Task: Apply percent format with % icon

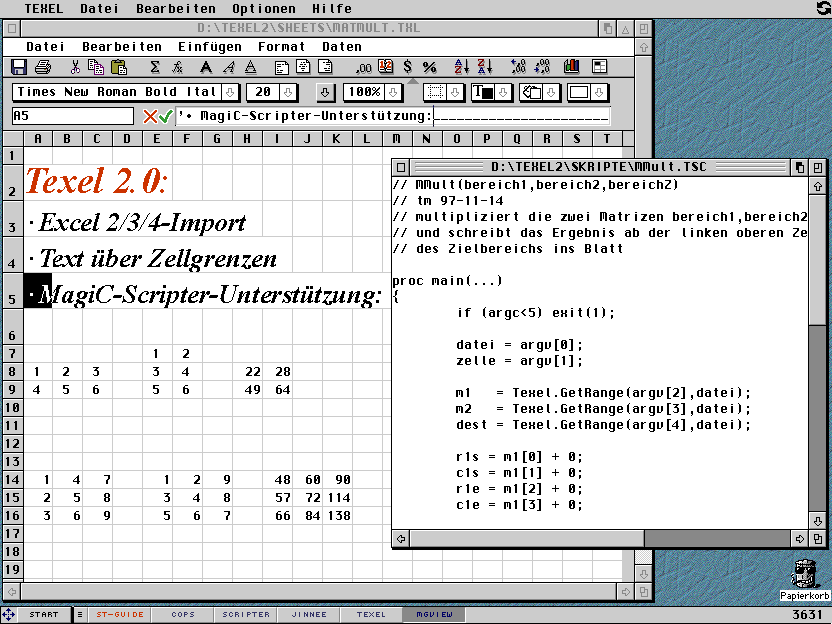Action: coord(429,67)
